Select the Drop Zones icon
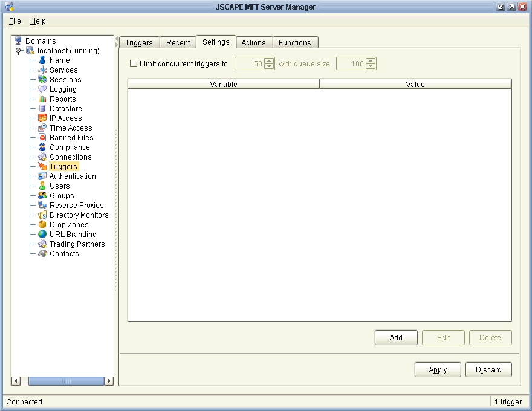Screen dimensions: 532x411 pos(42,225)
